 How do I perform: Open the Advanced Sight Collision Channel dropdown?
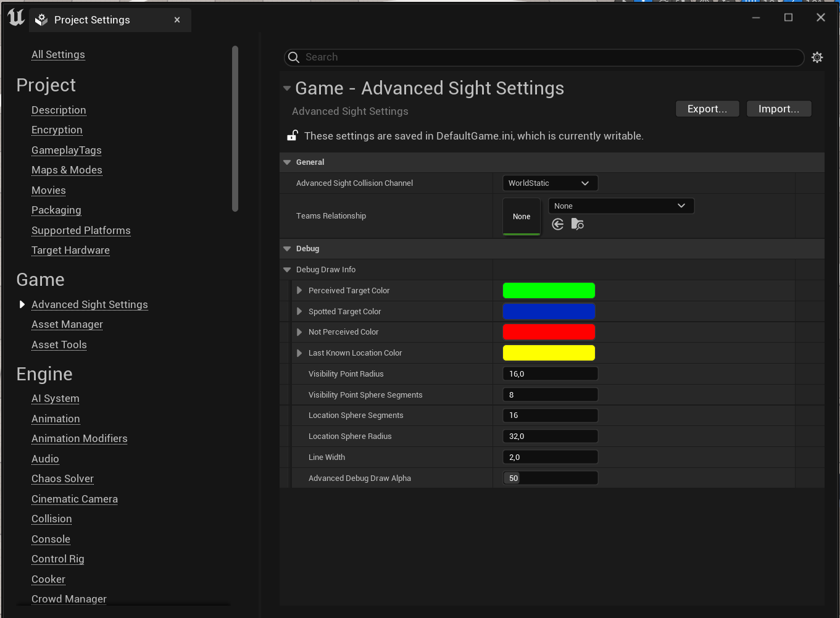click(x=550, y=183)
